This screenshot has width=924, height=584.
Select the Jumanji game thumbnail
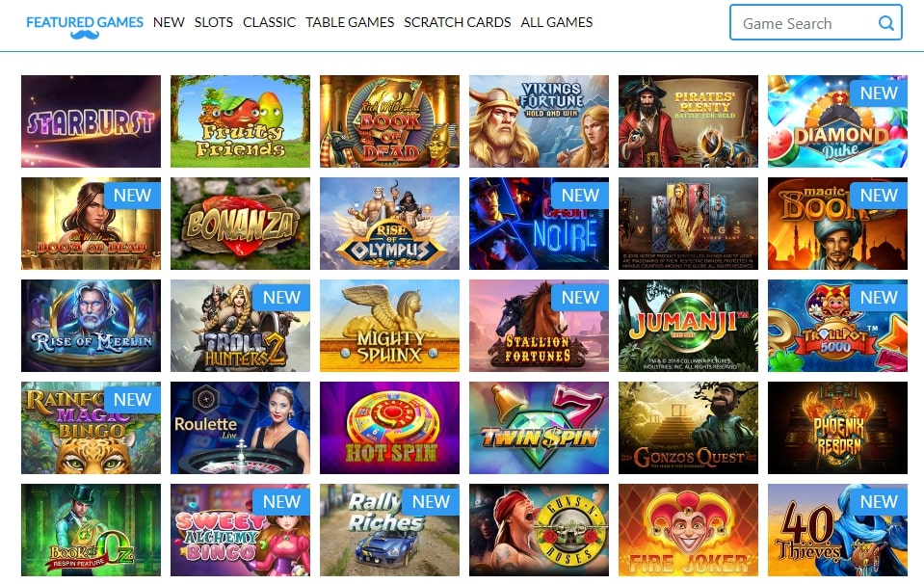pyautogui.click(x=688, y=326)
